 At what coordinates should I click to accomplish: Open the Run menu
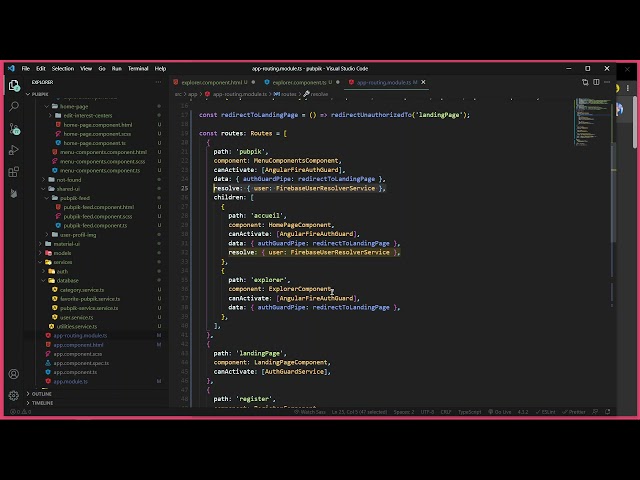pyautogui.click(x=117, y=69)
